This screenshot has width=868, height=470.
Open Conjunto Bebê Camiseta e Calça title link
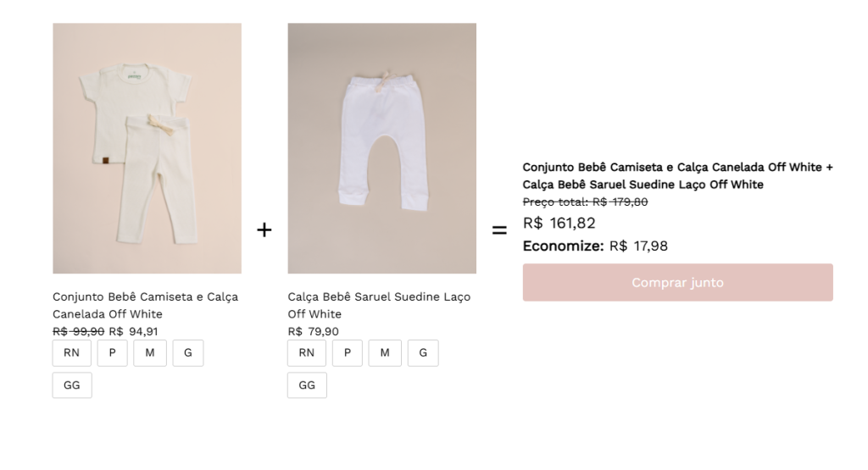coord(145,305)
